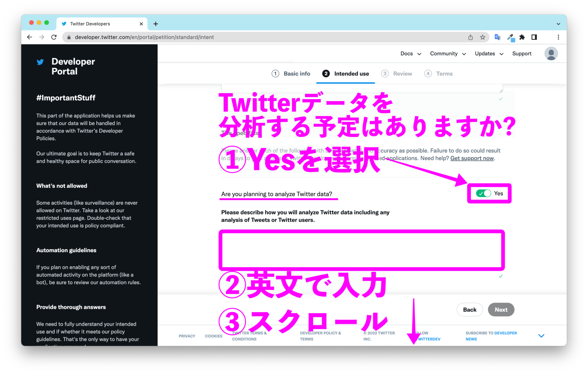Image resolution: width=588 pixels, height=374 pixels.
Task: Reload the current page
Action: pos(54,37)
